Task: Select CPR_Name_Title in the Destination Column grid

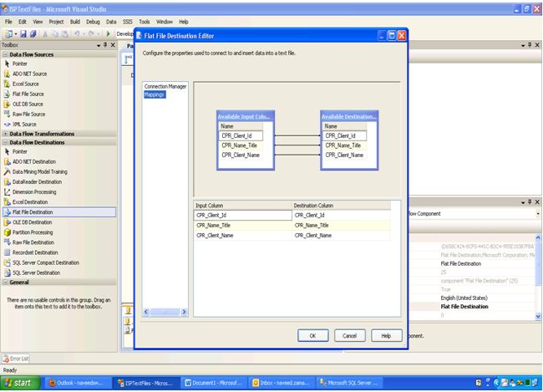Action: [x=341, y=226]
